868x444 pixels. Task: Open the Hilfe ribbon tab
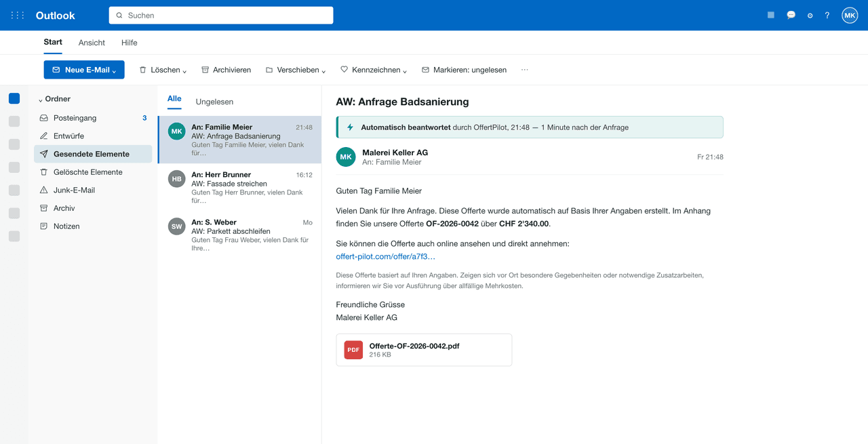pos(130,43)
